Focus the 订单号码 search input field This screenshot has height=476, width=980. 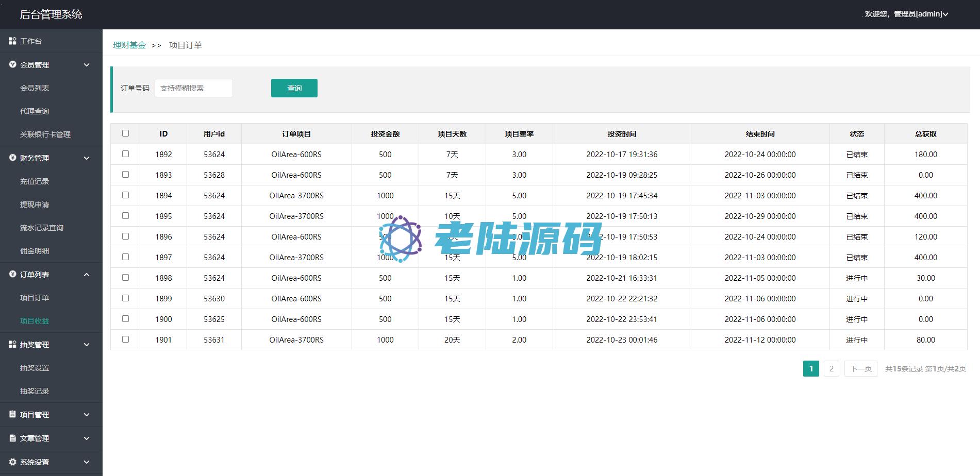(194, 88)
